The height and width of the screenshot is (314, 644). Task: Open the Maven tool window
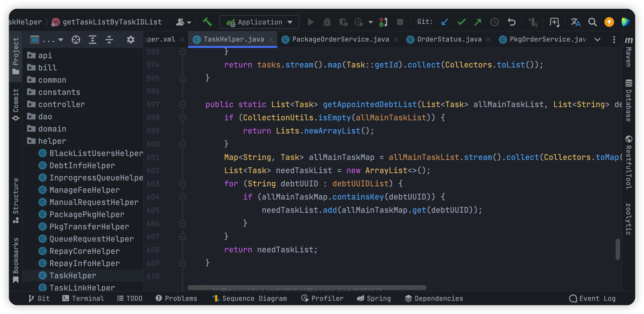[629, 51]
